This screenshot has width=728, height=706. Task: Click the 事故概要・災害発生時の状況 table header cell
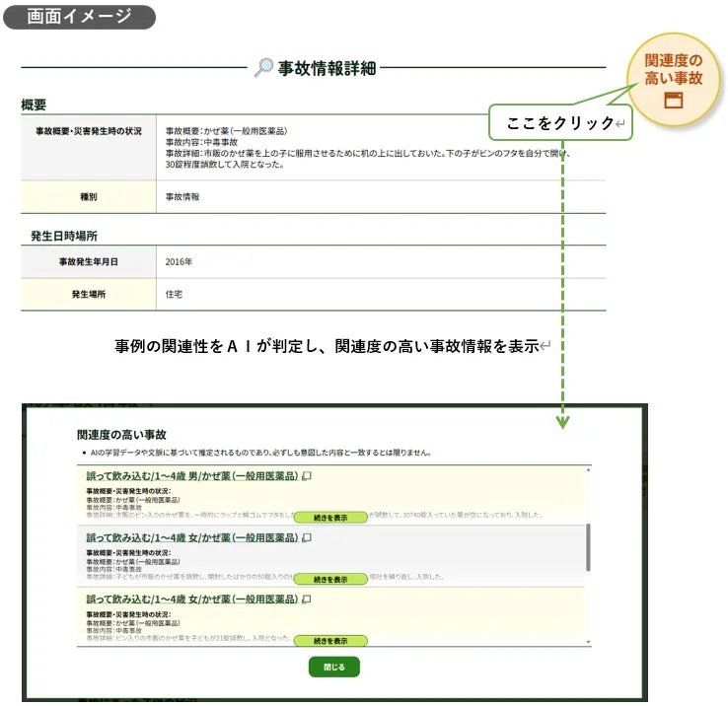tap(89, 148)
